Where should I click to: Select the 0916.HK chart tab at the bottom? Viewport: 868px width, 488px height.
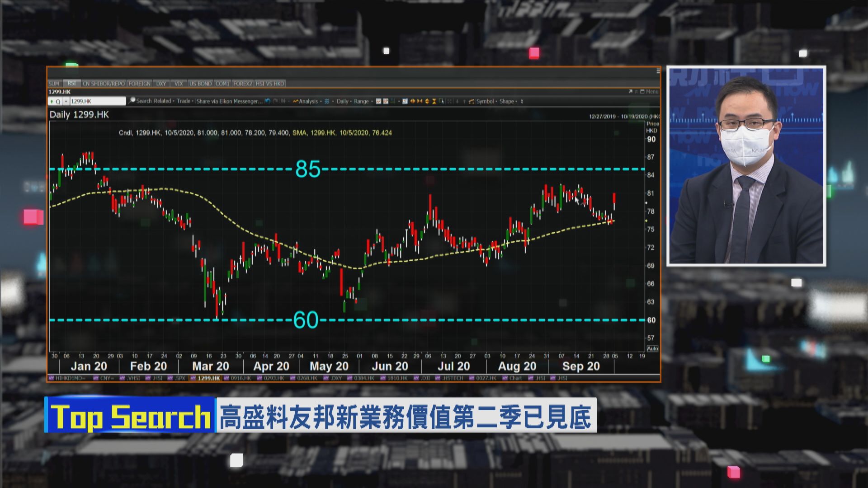coord(241,378)
